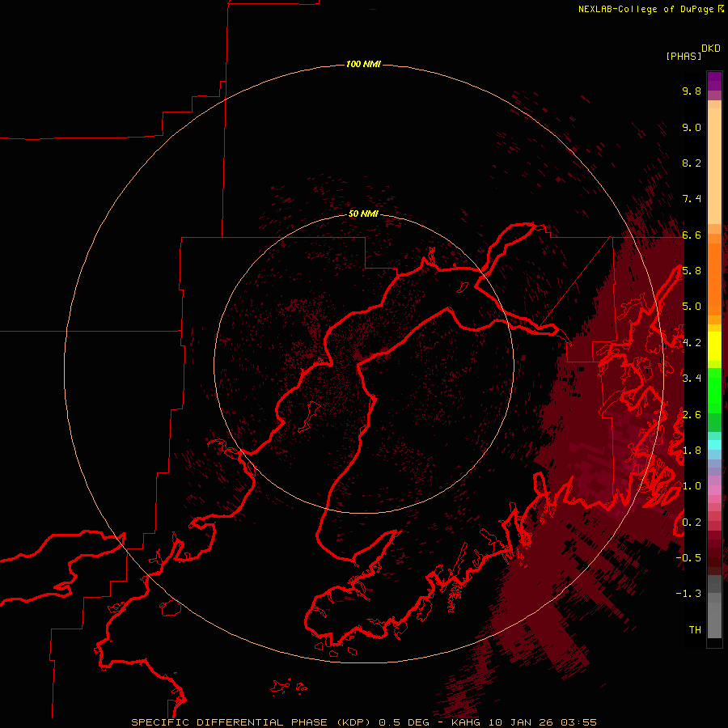Click the 2.6 value on the color scale

[692, 415]
